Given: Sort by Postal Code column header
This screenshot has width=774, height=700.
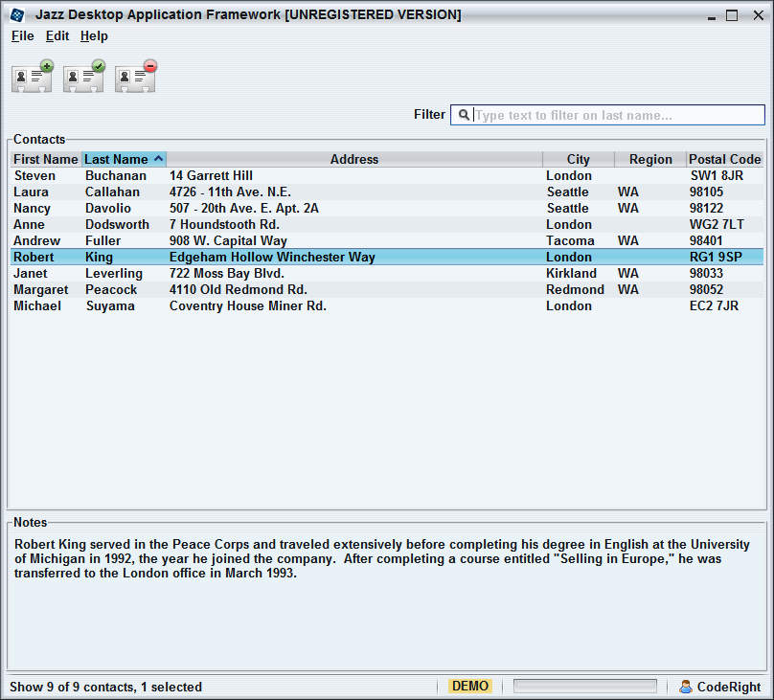Looking at the screenshot, I should [x=724, y=159].
